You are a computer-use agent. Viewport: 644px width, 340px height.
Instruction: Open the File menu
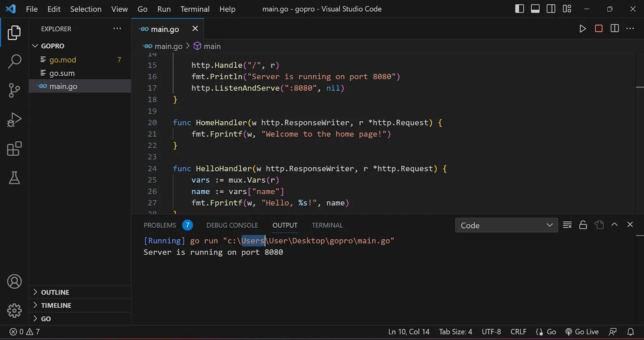[32, 9]
